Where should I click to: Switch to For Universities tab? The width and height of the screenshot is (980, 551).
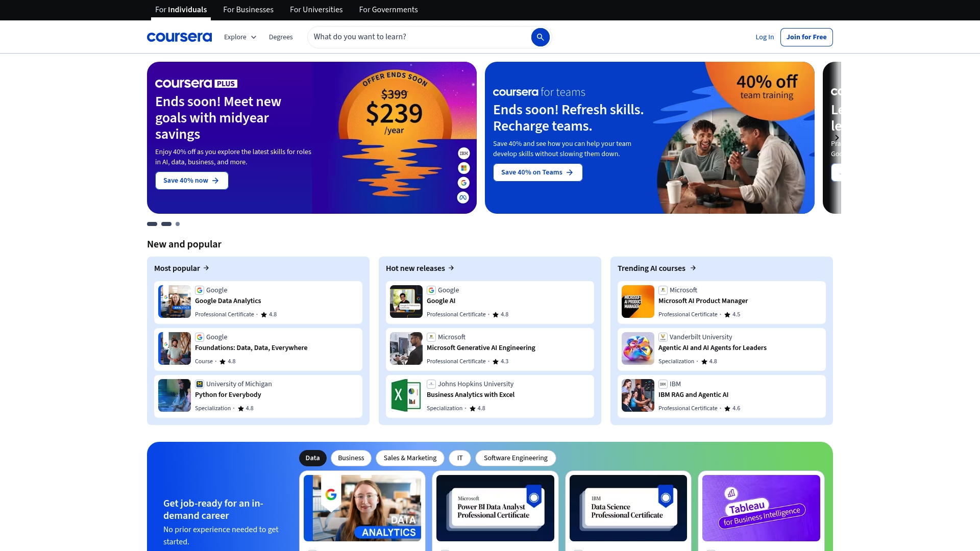point(316,10)
